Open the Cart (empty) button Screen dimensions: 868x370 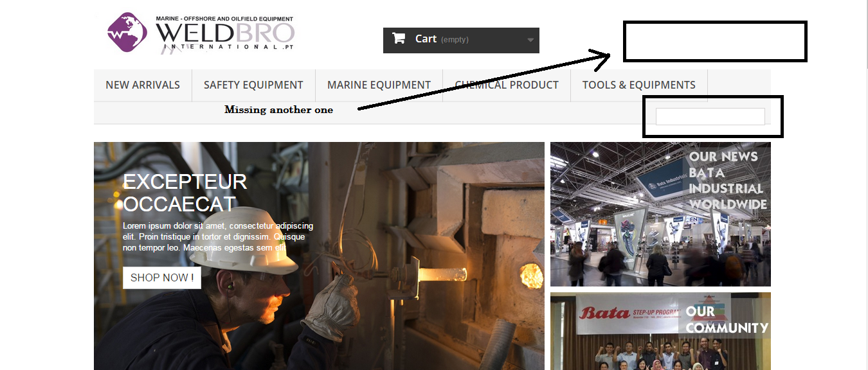click(x=461, y=40)
